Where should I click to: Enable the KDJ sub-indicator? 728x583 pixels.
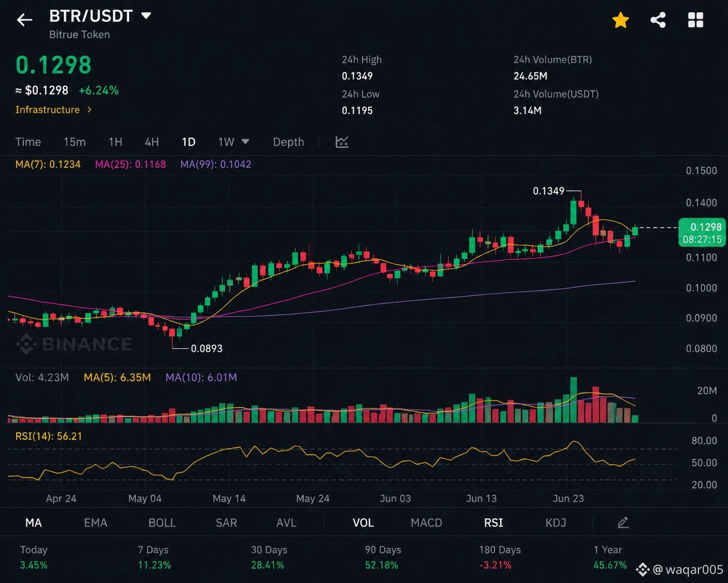coord(556,523)
